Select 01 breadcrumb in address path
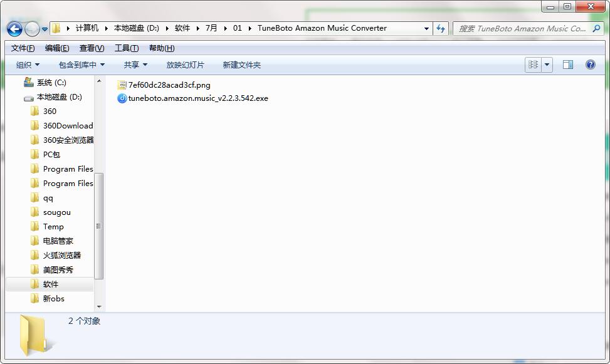This screenshot has height=364, width=610. point(238,28)
